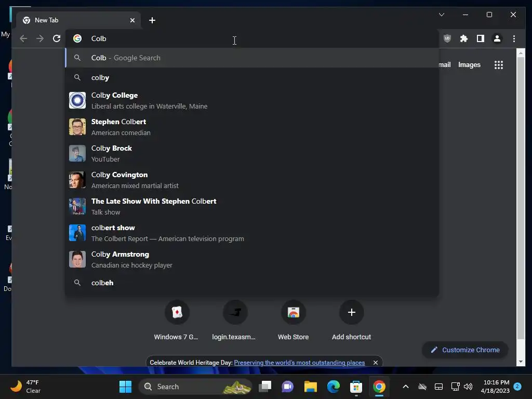Screen dimensions: 532x399
Task: Click the browser forward arrow
Action: click(x=39, y=38)
